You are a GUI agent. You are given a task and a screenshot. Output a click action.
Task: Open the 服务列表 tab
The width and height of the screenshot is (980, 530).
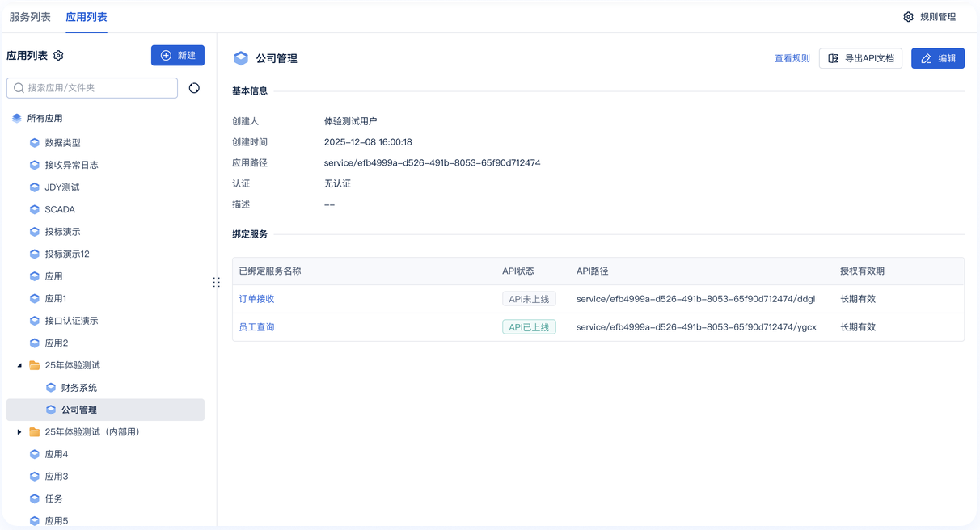click(x=30, y=17)
